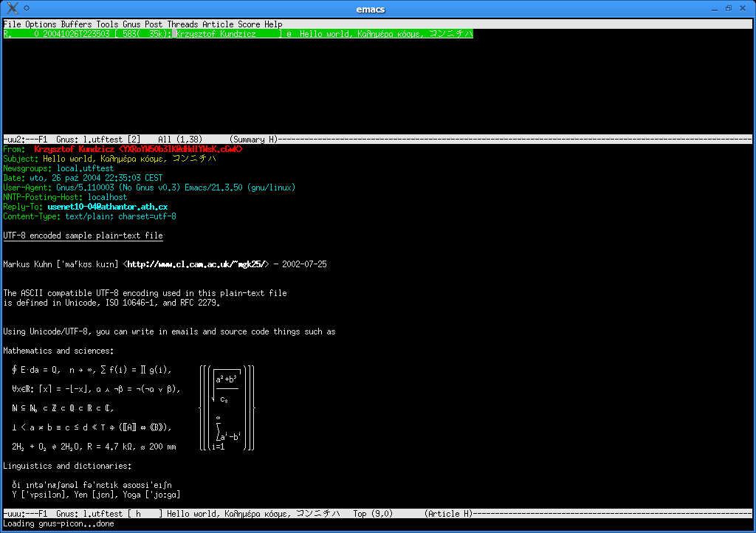This screenshot has height=533, width=756.
Task: Click the line 'Using Unicode/UTF-8, you can write'
Action: (x=169, y=331)
